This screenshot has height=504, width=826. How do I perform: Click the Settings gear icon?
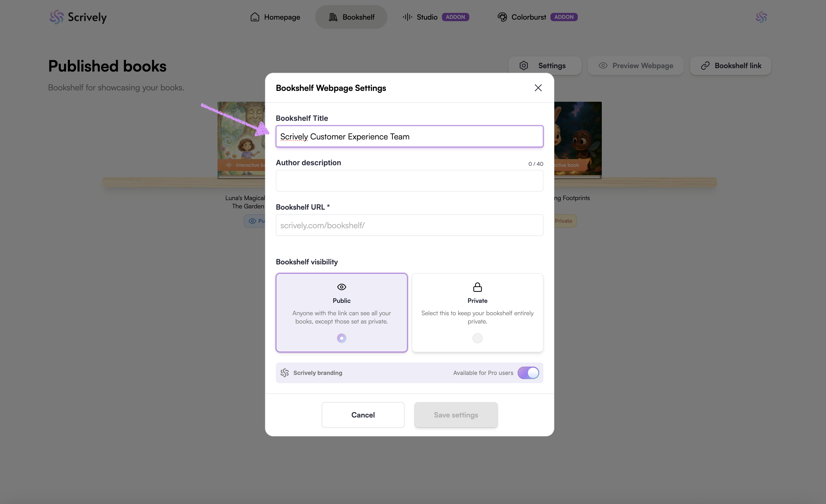click(524, 66)
